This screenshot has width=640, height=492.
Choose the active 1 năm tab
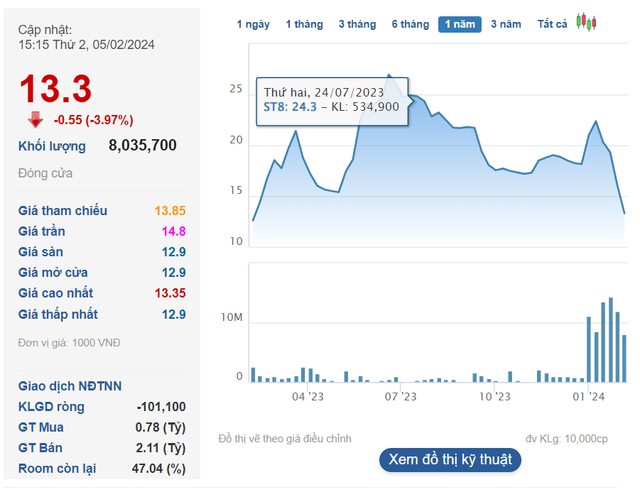460,24
